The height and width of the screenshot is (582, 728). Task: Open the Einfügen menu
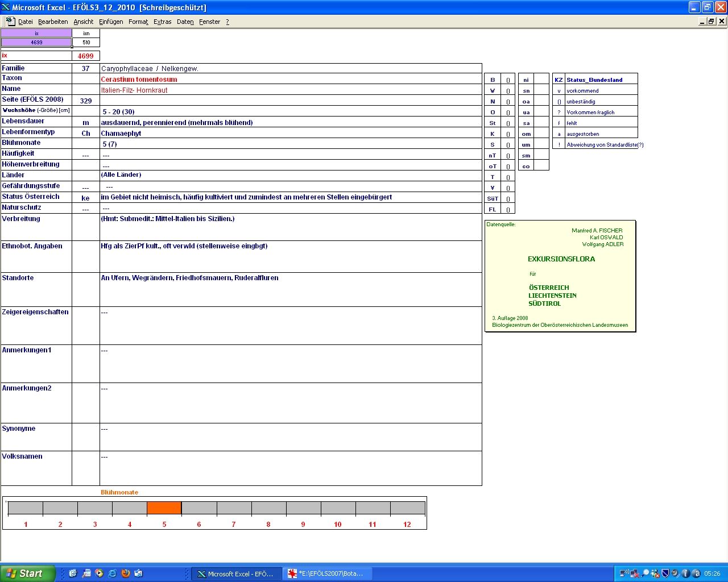point(111,22)
